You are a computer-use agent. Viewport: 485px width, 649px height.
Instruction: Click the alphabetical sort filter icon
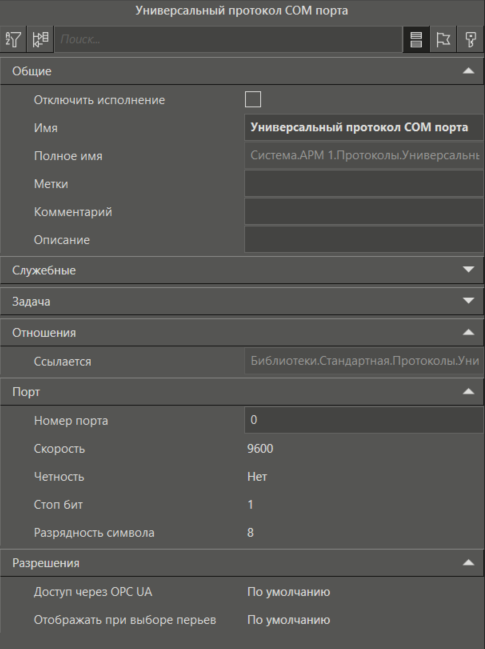[13, 39]
